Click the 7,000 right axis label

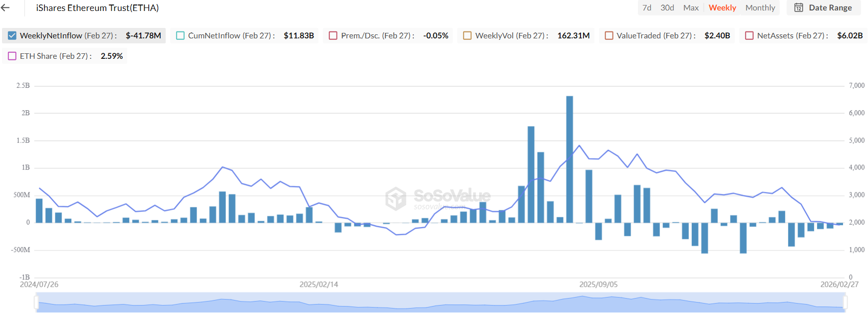857,86
